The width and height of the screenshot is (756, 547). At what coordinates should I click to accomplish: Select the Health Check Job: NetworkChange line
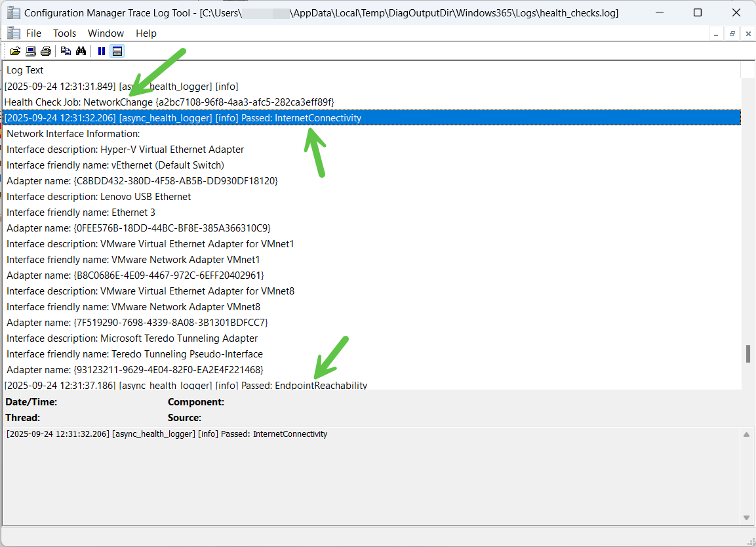coord(169,102)
